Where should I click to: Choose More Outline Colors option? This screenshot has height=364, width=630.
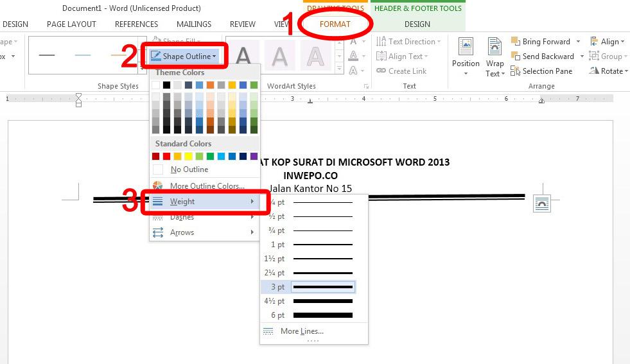[x=204, y=186]
